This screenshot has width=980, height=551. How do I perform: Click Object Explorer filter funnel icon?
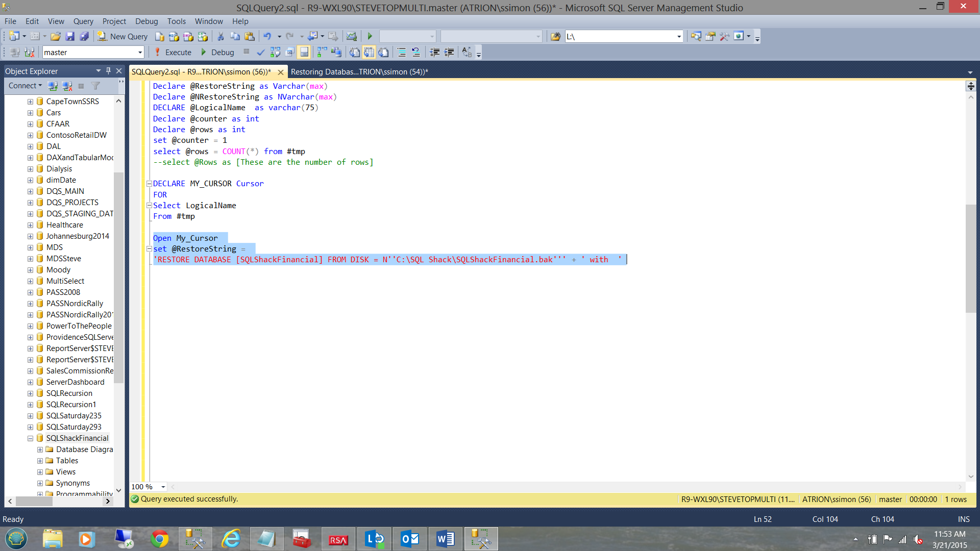(95, 86)
